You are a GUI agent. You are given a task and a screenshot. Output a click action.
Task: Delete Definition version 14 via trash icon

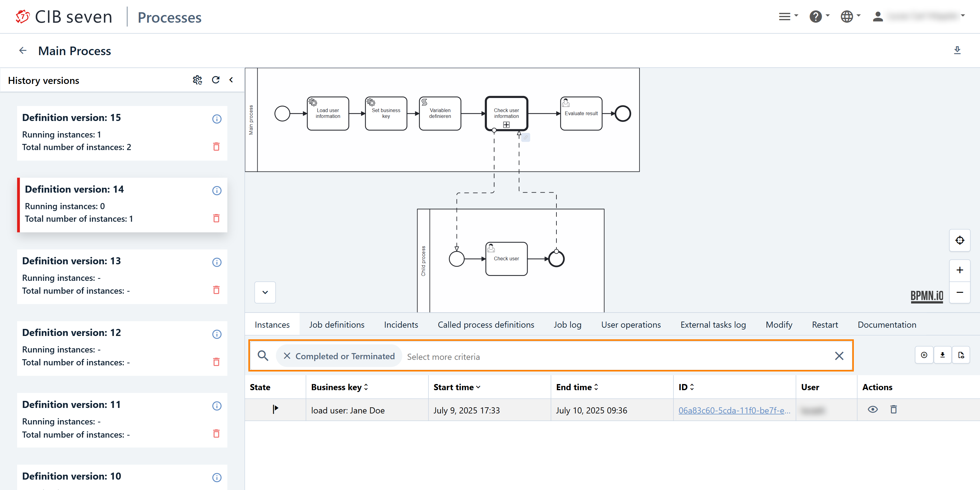tap(216, 218)
